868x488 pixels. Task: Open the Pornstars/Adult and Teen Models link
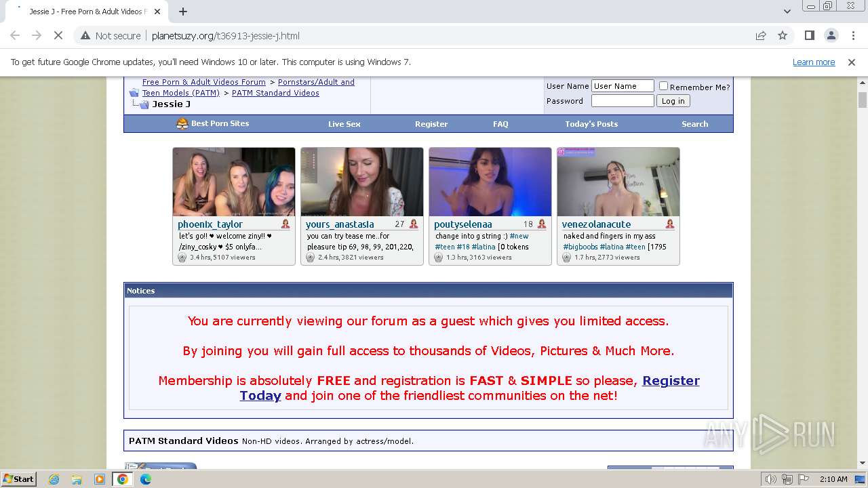coord(248,87)
